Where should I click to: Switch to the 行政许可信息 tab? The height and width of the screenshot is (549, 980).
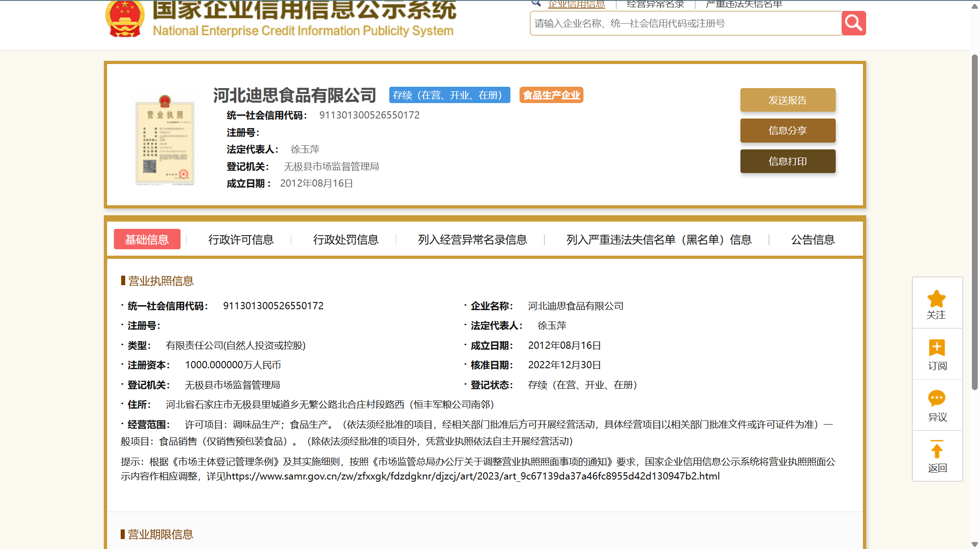[x=241, y=239]
